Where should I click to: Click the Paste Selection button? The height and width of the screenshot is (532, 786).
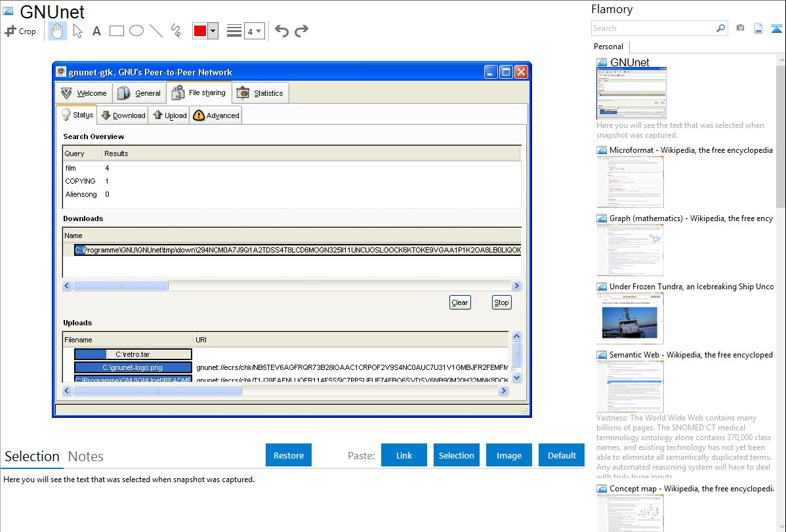pyautogui.click(x=456, y=455)
